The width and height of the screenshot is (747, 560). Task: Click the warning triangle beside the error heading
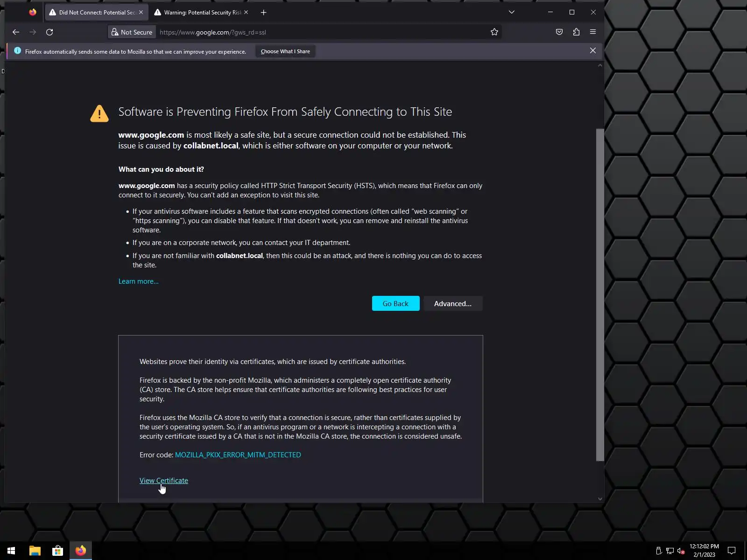tap(99, 113)
